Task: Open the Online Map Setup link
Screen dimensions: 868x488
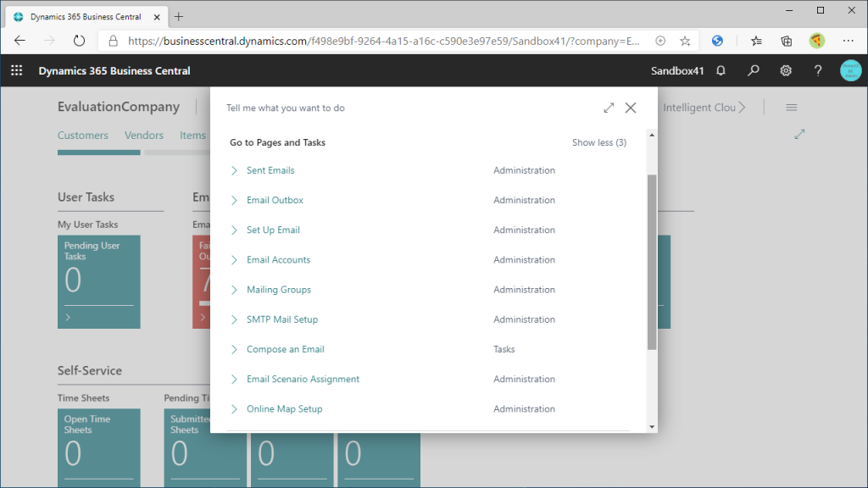Action: point(285,409)
